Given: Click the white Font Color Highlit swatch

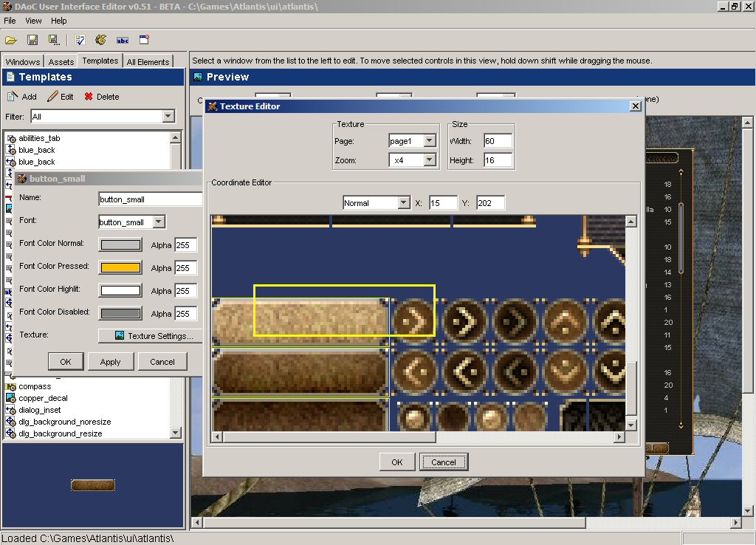Looking at the screenshot, I should click(x=120, y=290).
